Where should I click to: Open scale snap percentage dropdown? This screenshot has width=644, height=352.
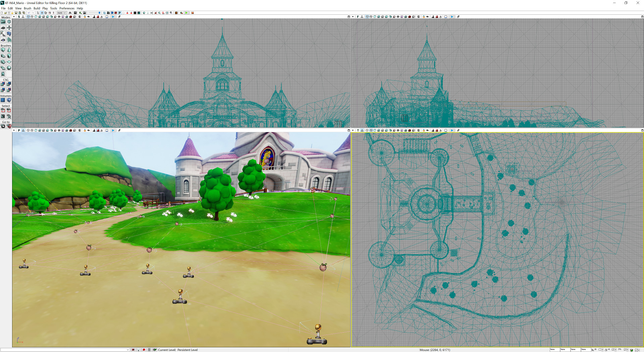coord(628,350)
